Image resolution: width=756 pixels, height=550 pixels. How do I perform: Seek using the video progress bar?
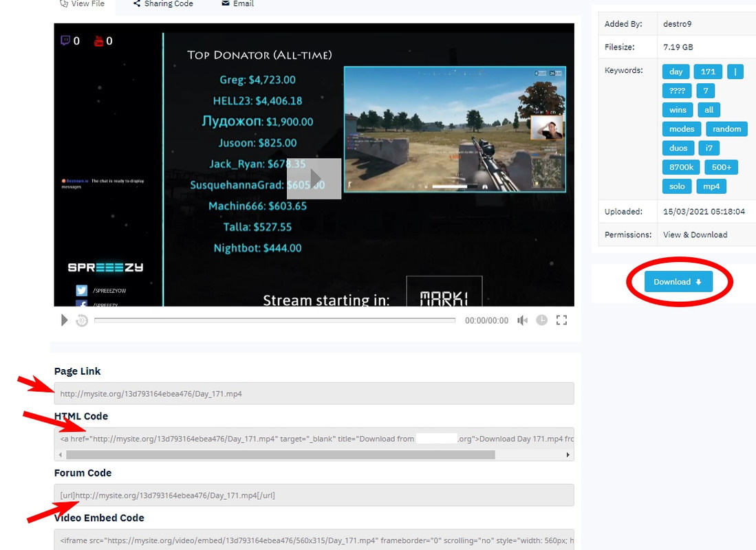coord(275,320)
